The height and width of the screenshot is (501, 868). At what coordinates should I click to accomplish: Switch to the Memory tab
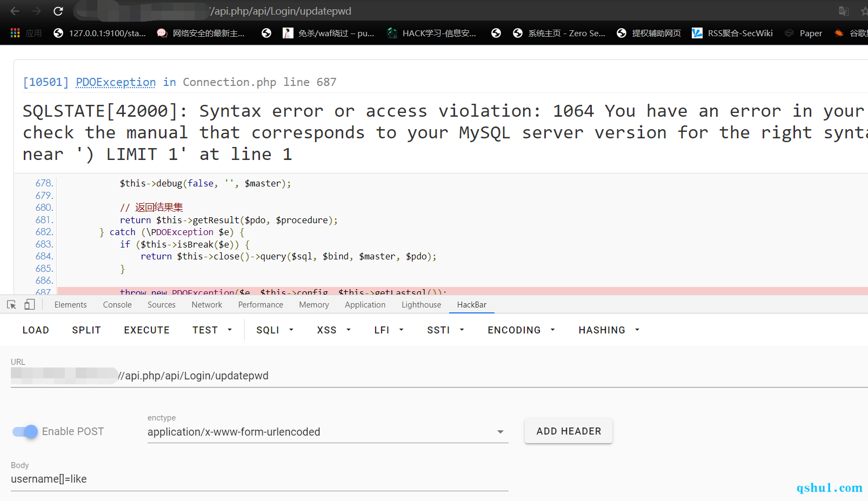coord(314,305)
